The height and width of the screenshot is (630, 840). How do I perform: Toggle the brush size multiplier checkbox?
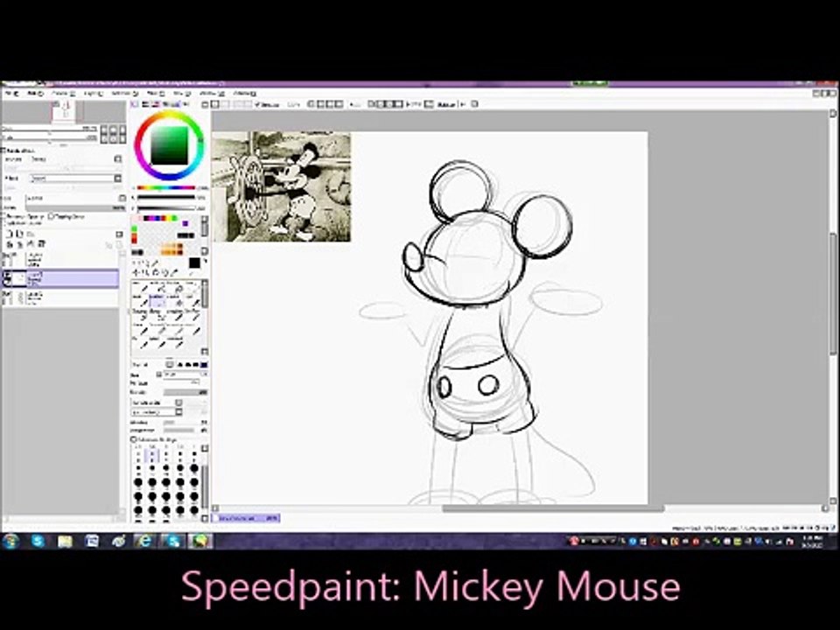click(158, 374)
